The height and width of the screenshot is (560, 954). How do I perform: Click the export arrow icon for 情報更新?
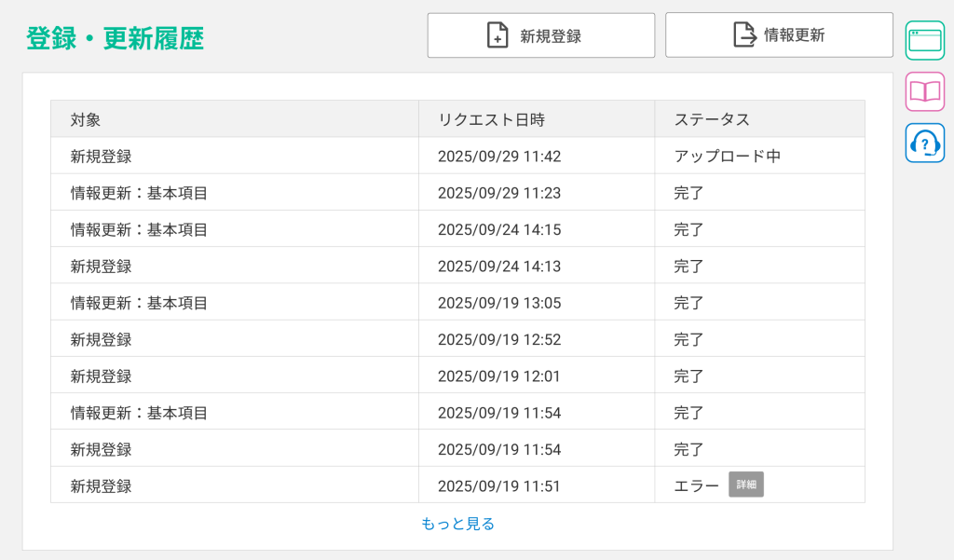click(x=744, y=35)
